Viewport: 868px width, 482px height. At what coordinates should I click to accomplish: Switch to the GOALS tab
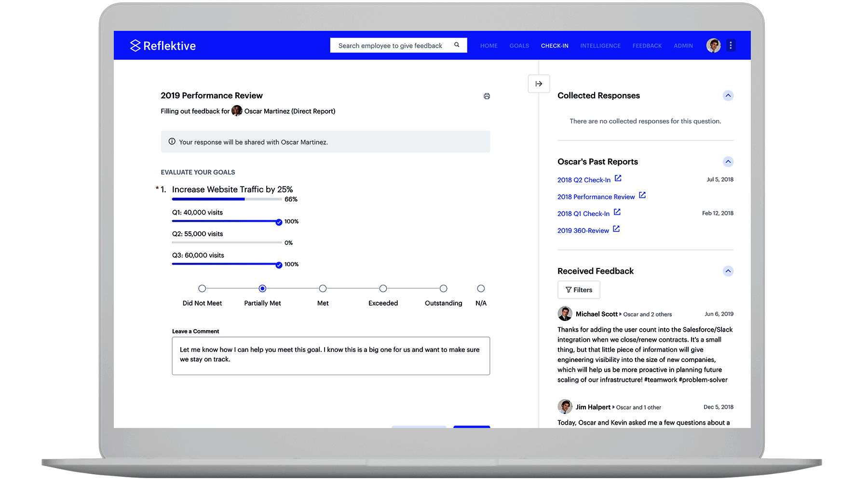point(519,45)
